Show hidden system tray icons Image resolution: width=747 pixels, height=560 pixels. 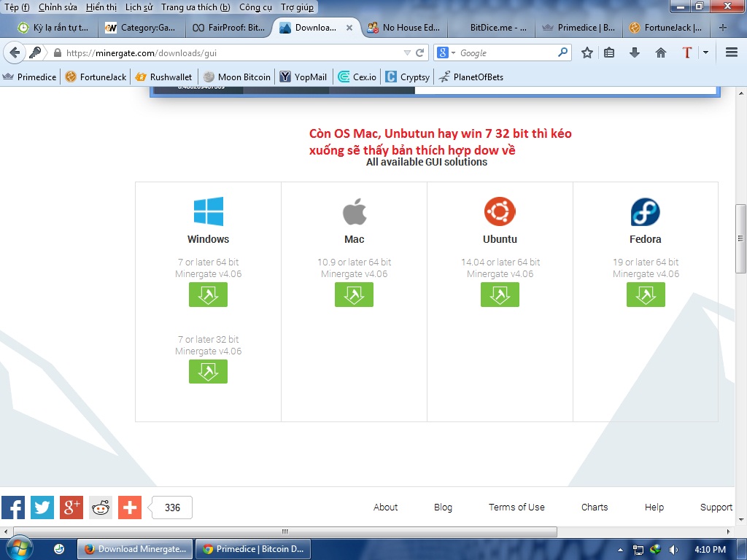[x=620, y=550]
